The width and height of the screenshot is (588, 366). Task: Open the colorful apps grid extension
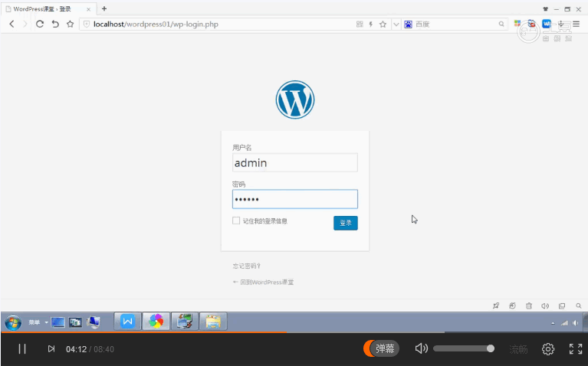point(517,24)
